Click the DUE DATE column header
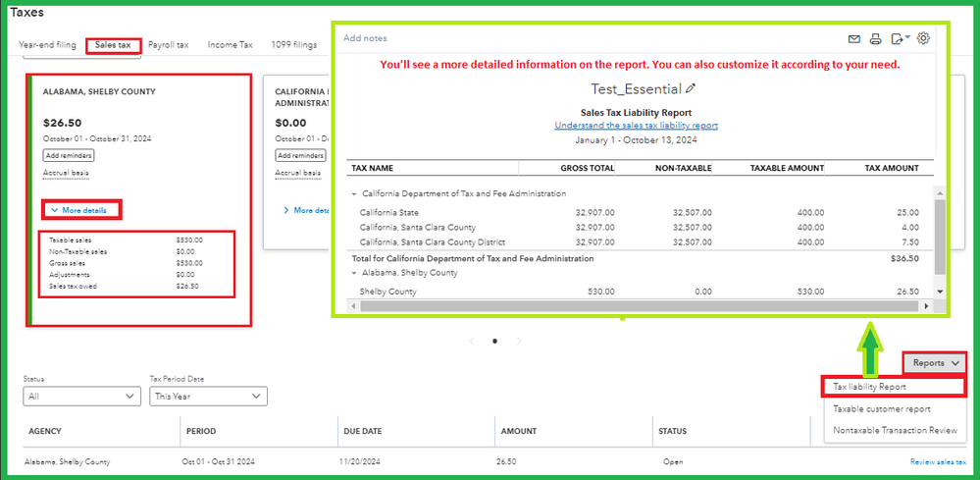The image size is (980, 480). click(363, 431)
